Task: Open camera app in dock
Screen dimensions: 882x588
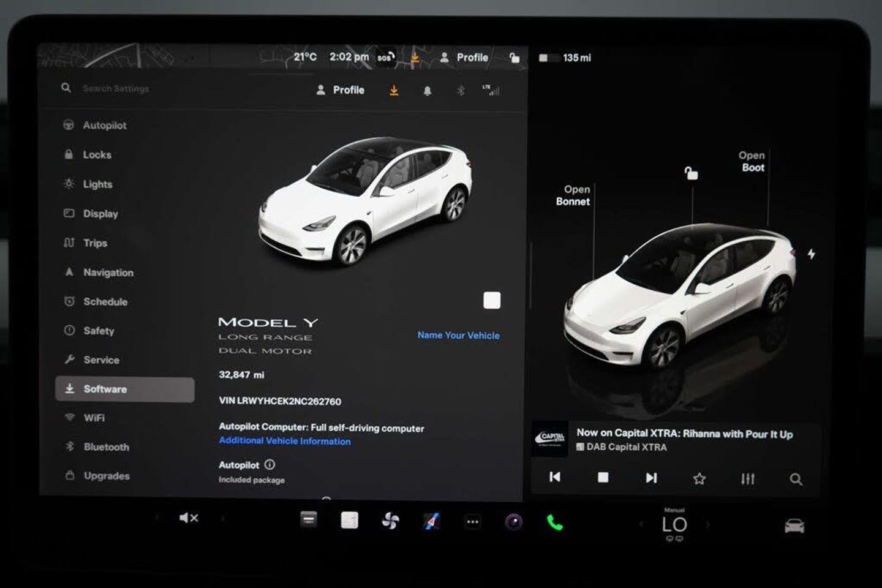Action: [513, 522]
